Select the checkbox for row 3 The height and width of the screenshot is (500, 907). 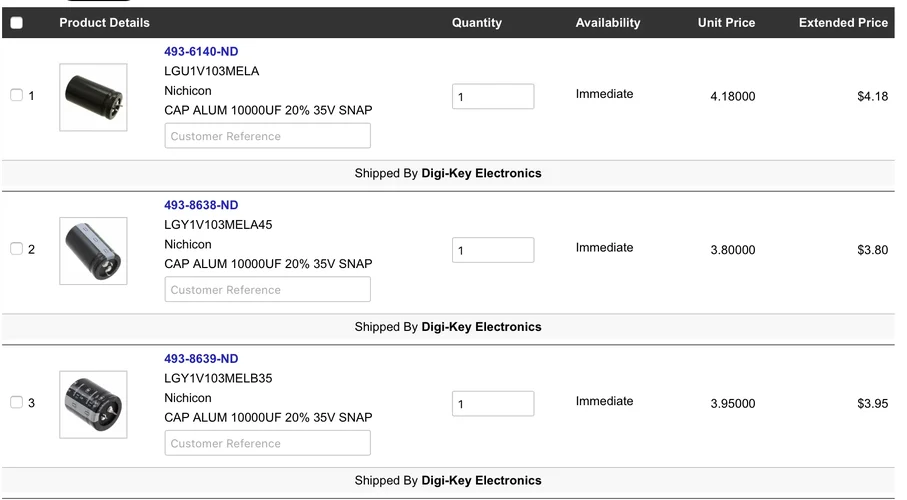(x=16, y=402)
